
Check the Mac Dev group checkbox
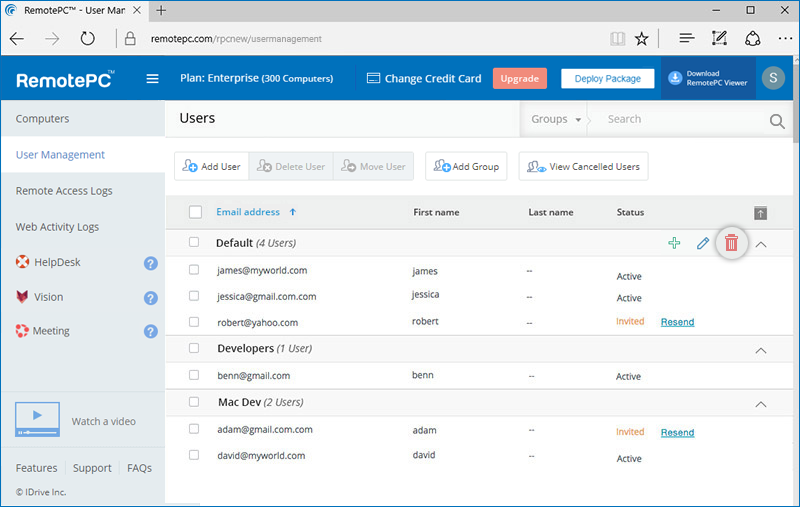(x=194, y=402)
